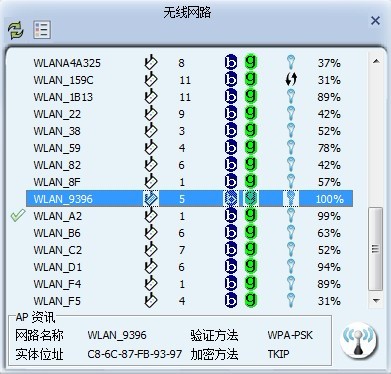This screenshot has height=374, width=391.
Task: Click the WPS sync icon for WLAN_159C
Action: (x=291, y=80)
